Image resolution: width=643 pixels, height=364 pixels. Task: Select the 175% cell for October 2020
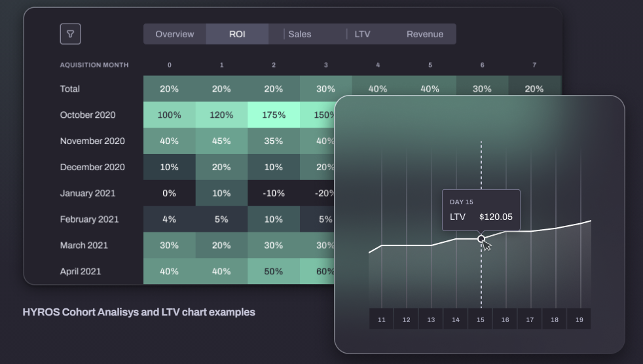pos(274,115)
